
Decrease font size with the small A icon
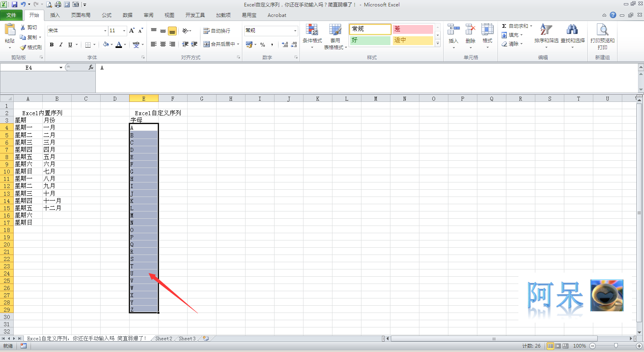coord(140,31)
